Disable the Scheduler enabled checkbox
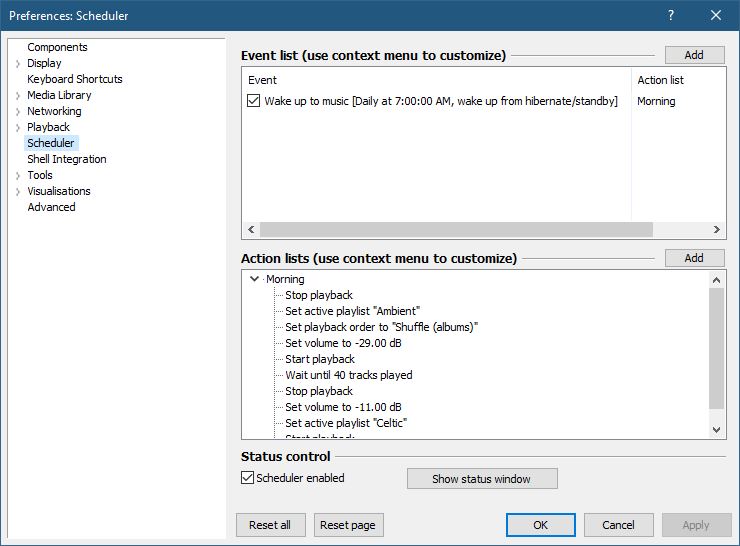 (x=248, y=478)
